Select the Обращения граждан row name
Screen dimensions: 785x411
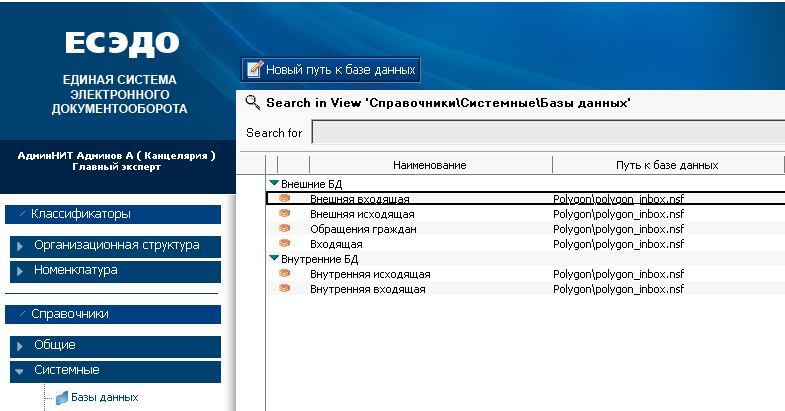pos(363,229)
